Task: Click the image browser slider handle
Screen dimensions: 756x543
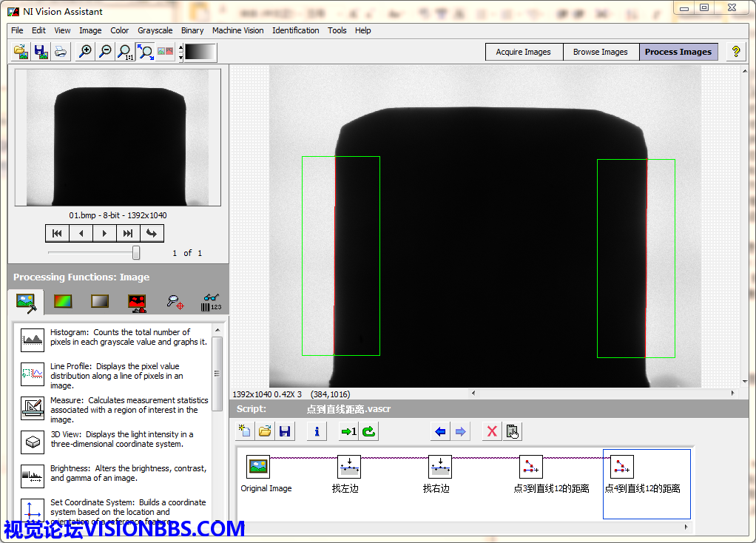Action: 136,252
